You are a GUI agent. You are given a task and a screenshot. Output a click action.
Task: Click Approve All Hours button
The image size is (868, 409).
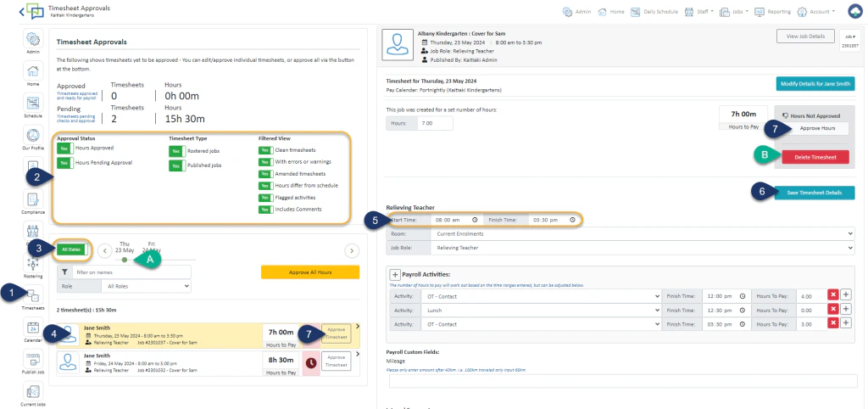click(x=310, y=272)
